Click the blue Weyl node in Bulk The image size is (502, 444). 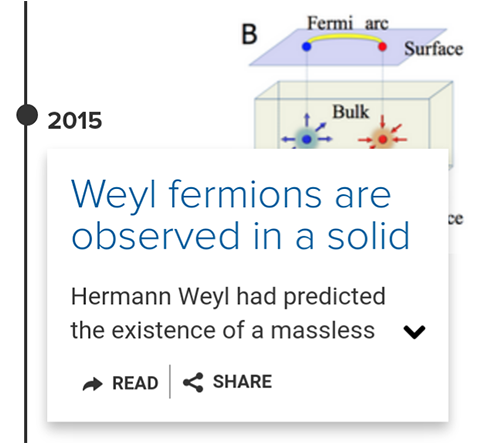(307, 139)
